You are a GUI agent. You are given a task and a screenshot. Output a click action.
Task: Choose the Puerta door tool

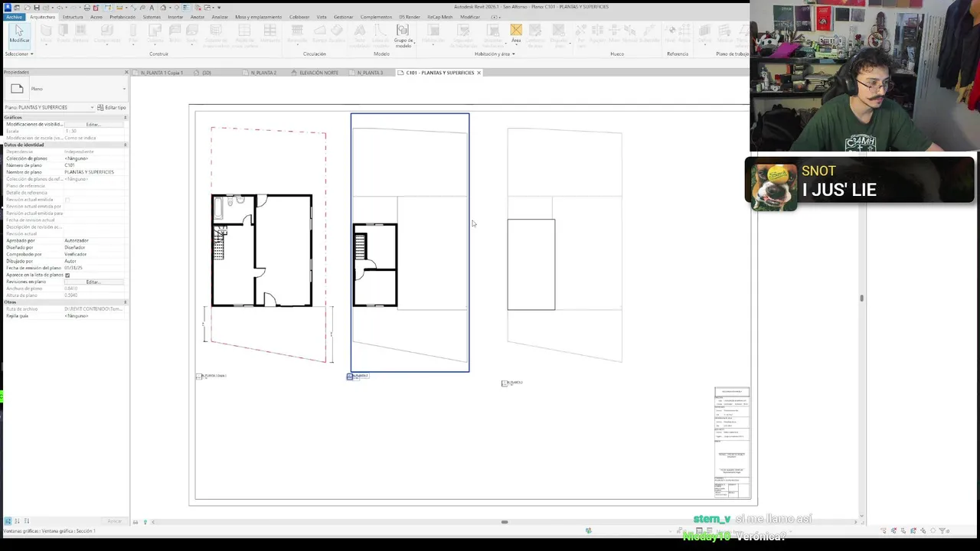(64, 34)
